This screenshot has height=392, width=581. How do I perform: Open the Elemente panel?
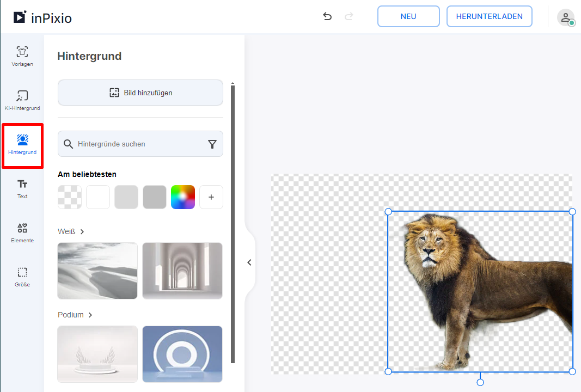pos(22,233)
